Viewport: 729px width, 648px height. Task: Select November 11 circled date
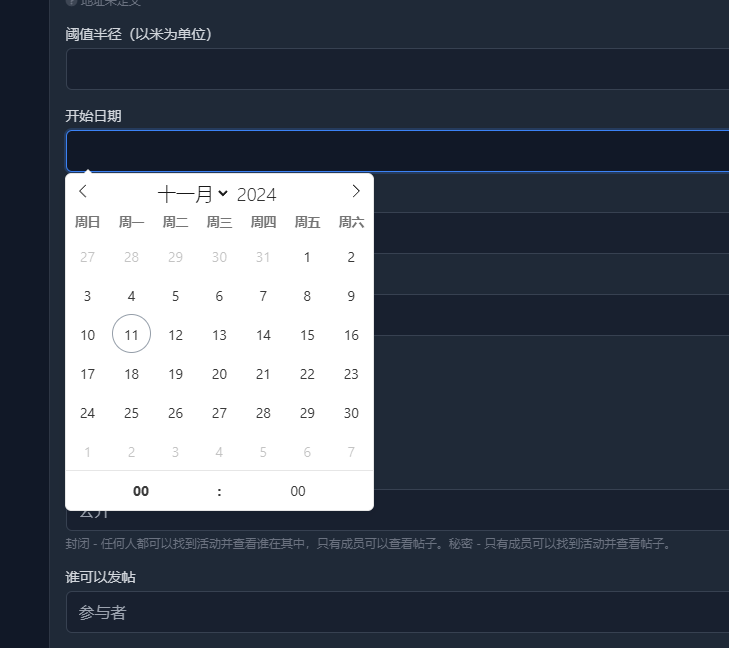tap(131, 335)
